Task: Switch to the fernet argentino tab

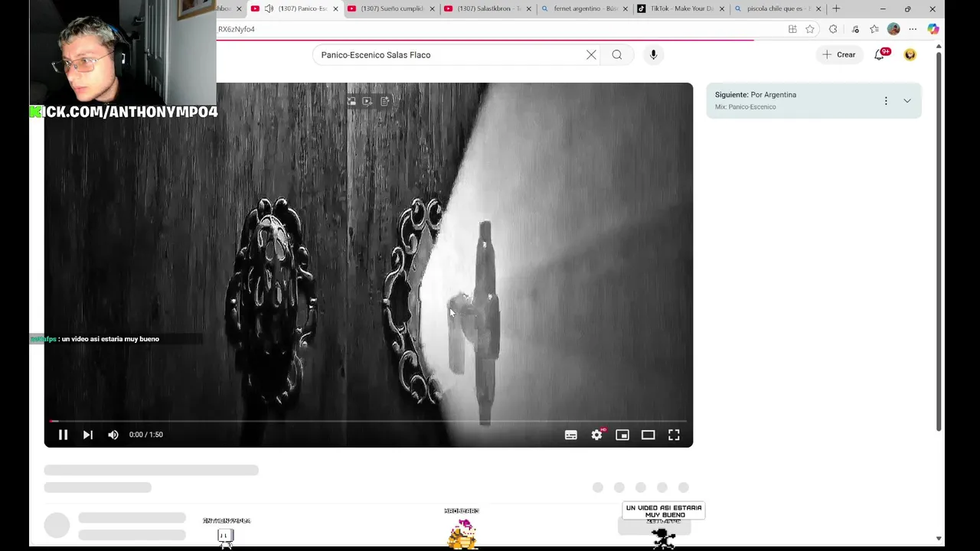Action: coord(584,8)
